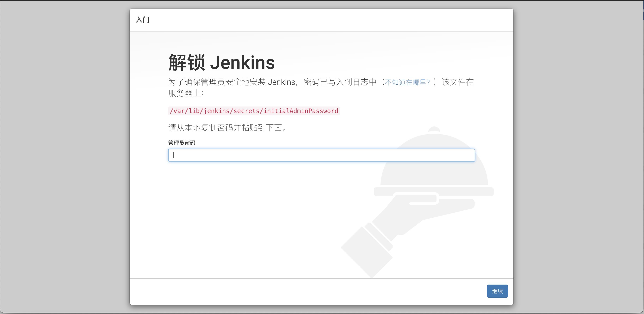Follow the blue help hyperlink in parentheses
The height and width of the screenshot is (314, 644).
click(407, 82)
